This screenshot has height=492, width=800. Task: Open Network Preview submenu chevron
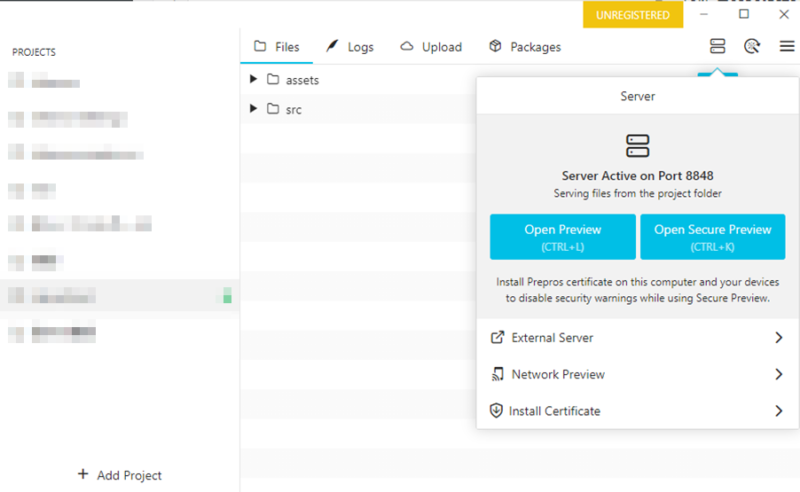(778, 374)
